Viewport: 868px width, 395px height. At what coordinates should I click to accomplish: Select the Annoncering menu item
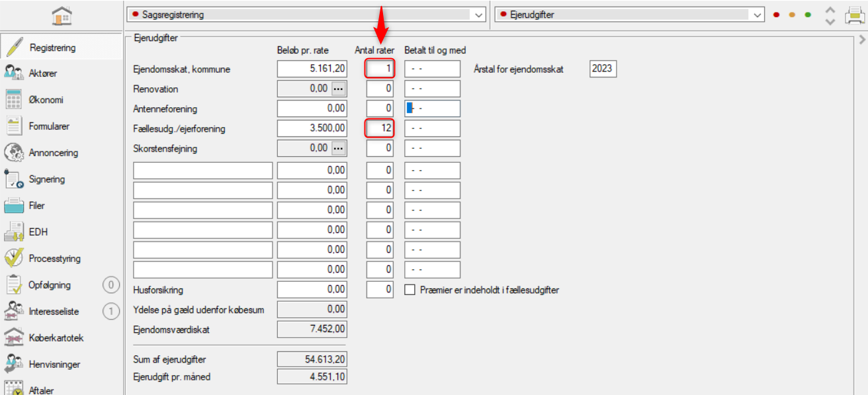54,153
